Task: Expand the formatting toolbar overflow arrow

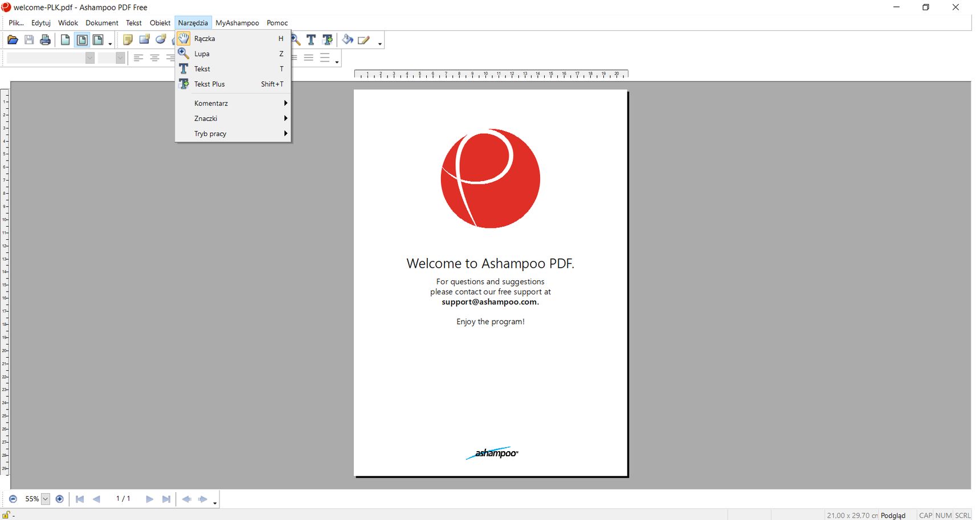Action: tap(337, 62)
